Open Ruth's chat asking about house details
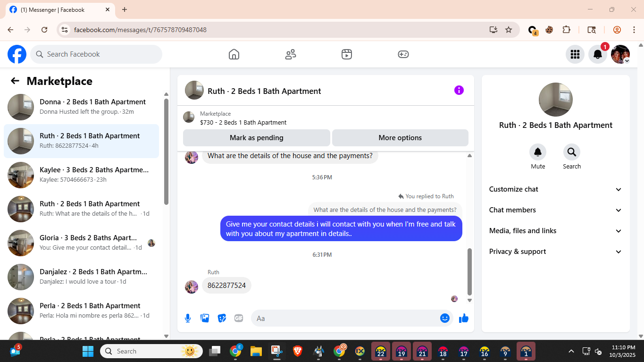Viewport: 644px width, 362px height. (81, 209)
